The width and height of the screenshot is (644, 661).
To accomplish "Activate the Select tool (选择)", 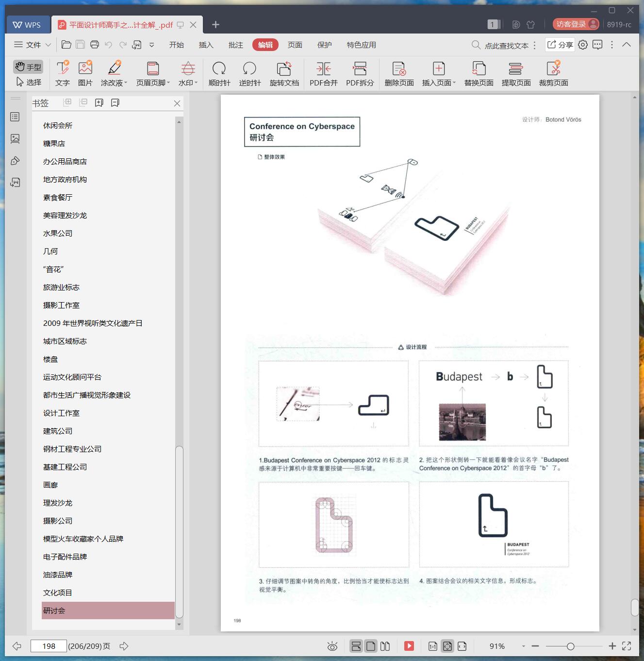I will (28, 82).
